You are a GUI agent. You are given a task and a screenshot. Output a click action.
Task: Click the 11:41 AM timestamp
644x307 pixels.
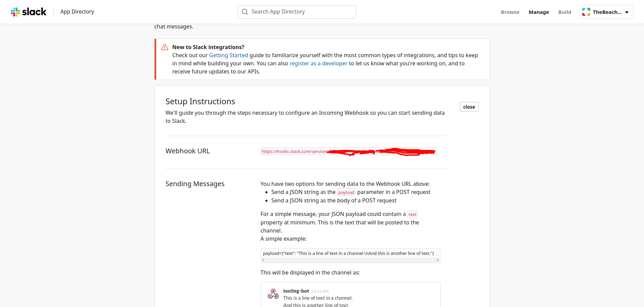pos(320,291)
